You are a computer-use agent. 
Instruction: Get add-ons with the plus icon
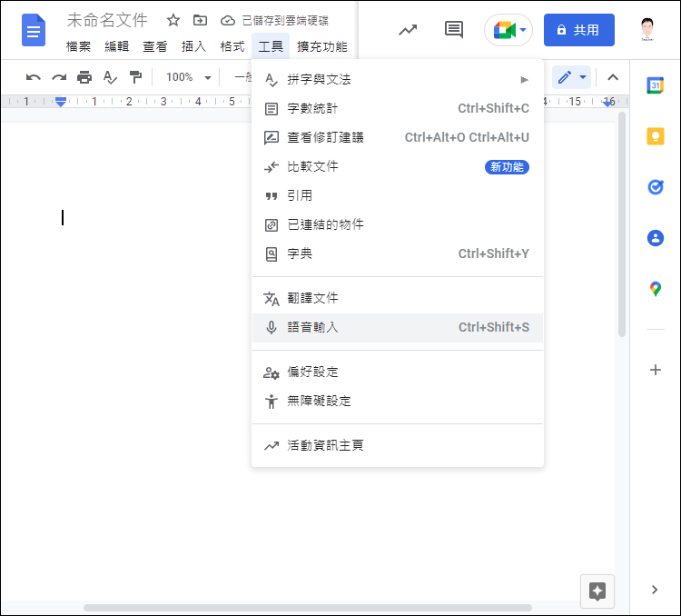tap(656, 370)
